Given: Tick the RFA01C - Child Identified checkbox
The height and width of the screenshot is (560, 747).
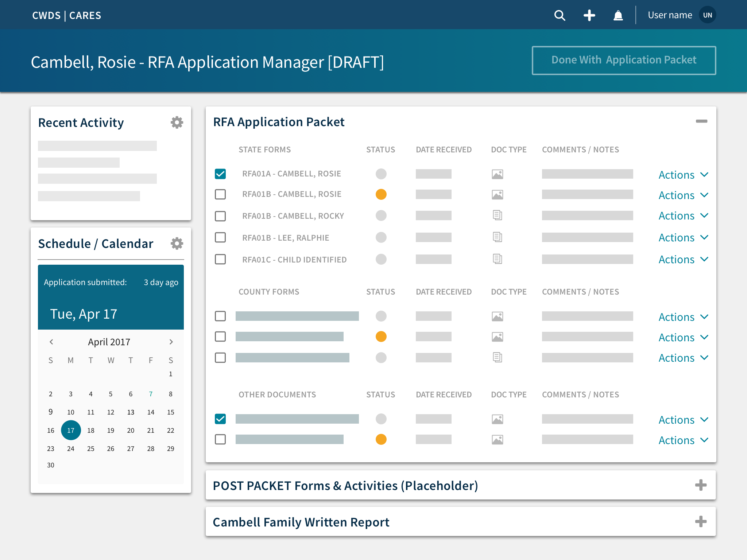Looking at the screenshot, I should coord(220,259).
